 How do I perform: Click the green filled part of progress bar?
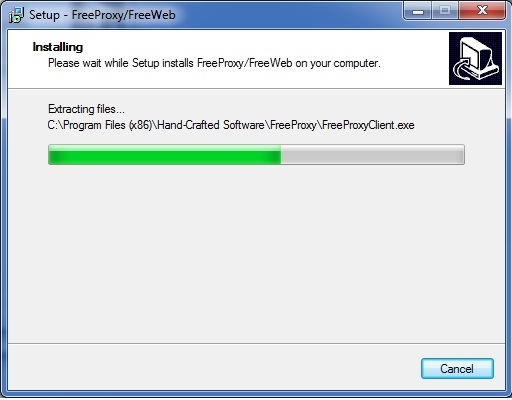[x=165, y=154]
